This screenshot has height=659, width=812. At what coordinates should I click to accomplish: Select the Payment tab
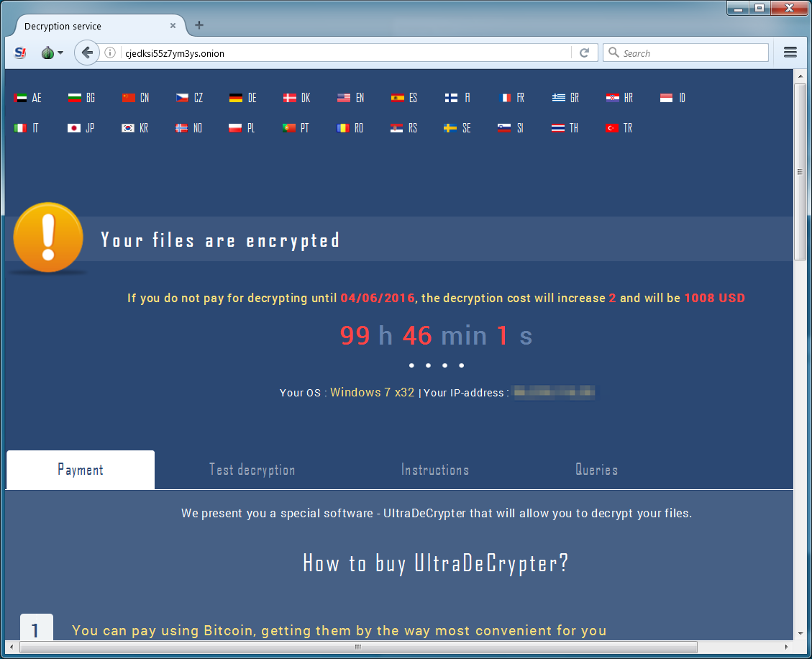[81, 469]
